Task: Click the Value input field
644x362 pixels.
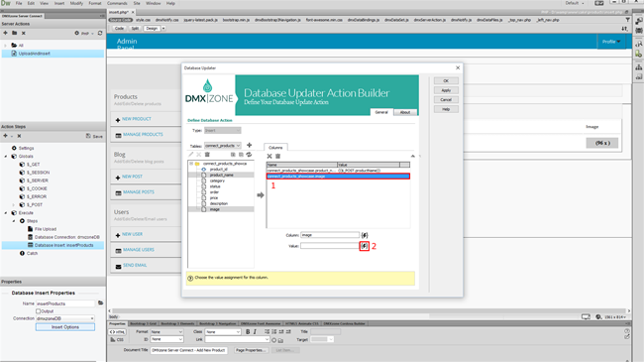Action: pos(330,246)
